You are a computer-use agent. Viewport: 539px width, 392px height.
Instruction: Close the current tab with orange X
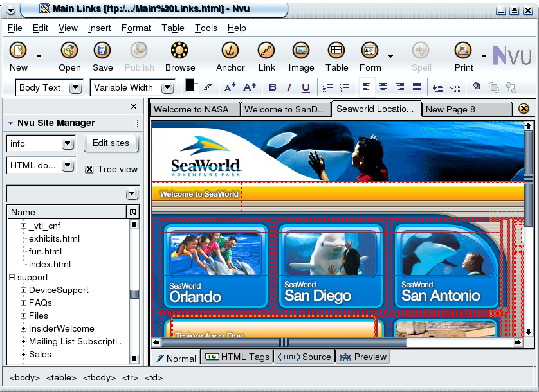pos(524,109)
